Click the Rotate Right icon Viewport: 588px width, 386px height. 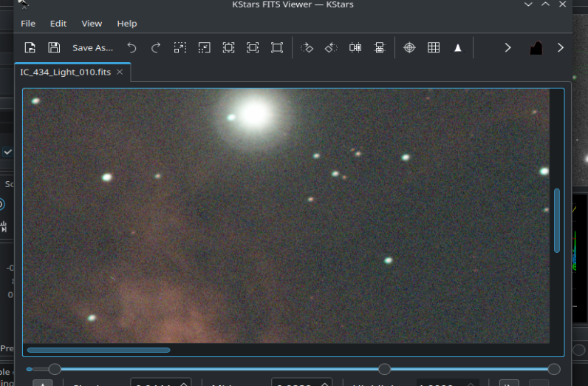(x=307, y=47)
